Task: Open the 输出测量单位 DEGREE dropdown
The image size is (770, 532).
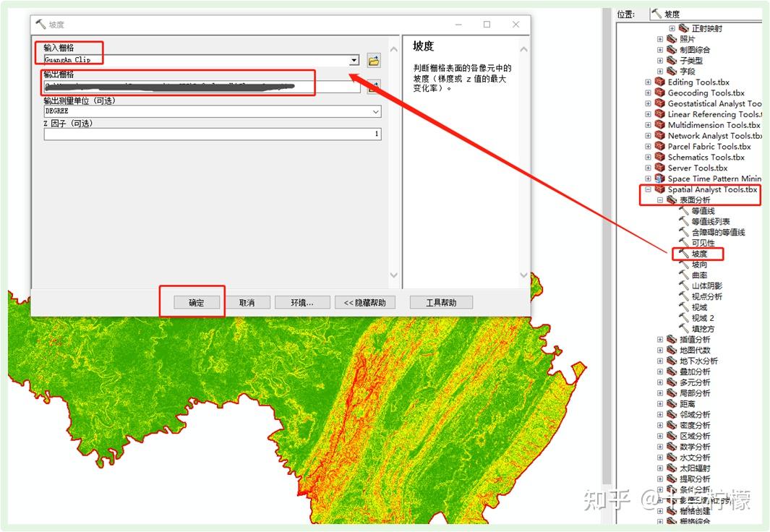Action: 375,111
